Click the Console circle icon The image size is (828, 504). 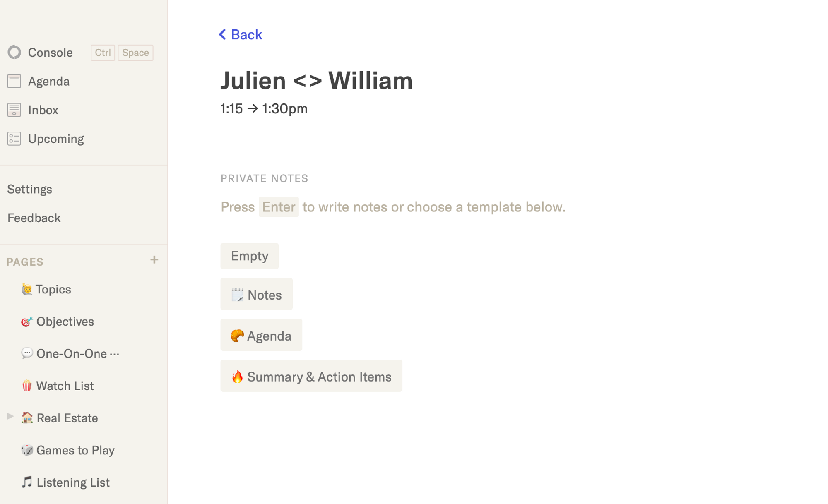(x=14, y=53)
